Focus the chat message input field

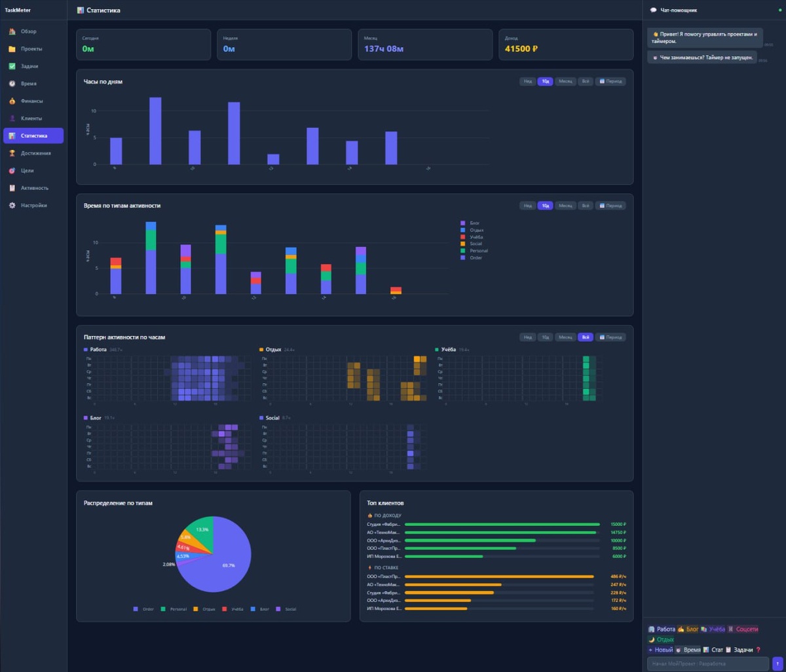coord(708,663)
